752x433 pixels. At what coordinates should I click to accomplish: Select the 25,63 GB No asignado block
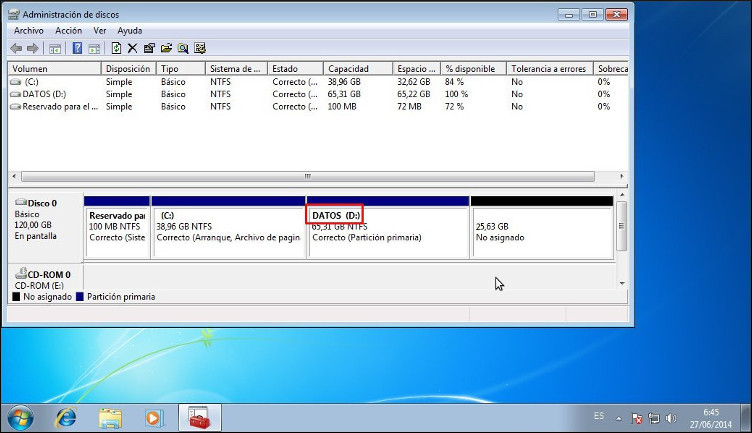click(x=542, y=227)
